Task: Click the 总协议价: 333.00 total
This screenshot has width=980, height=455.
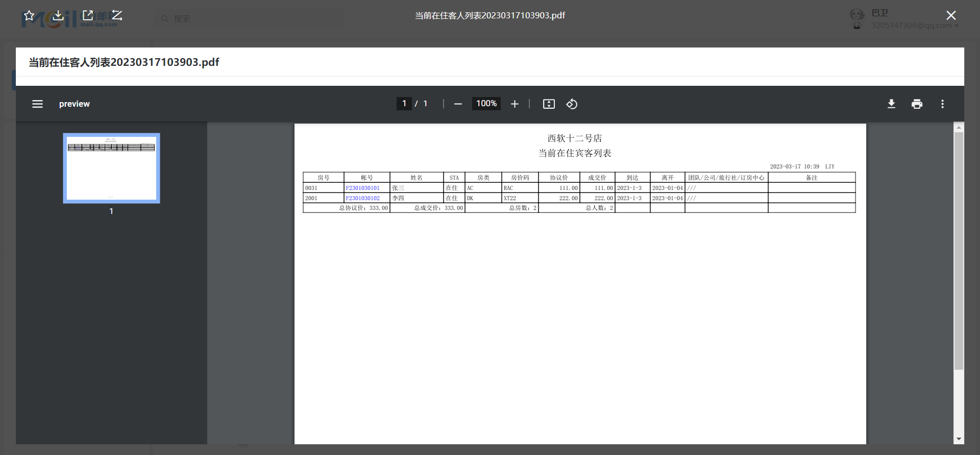Action: (x=363, y=208)
